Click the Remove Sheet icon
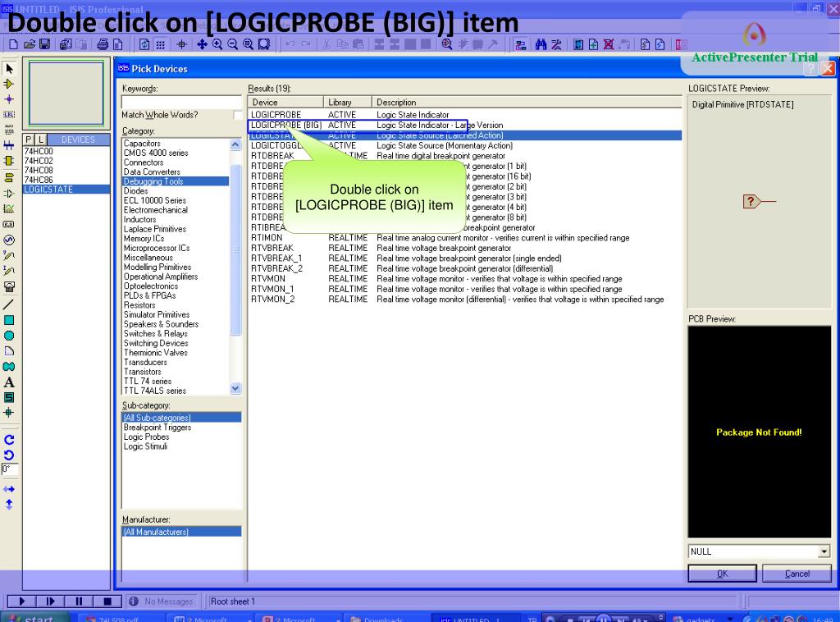Image resolution: width=840 pixels, height=622 pixels. click(609, 44)
